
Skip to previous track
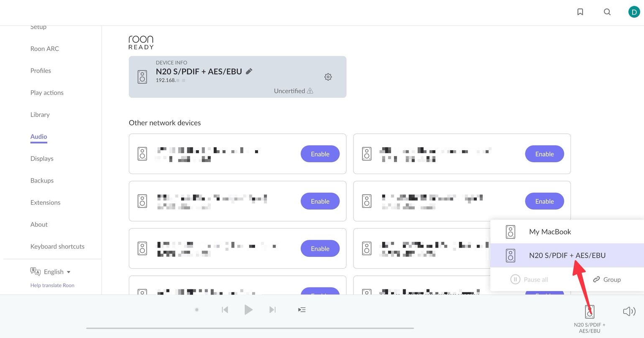pos(225,310)
